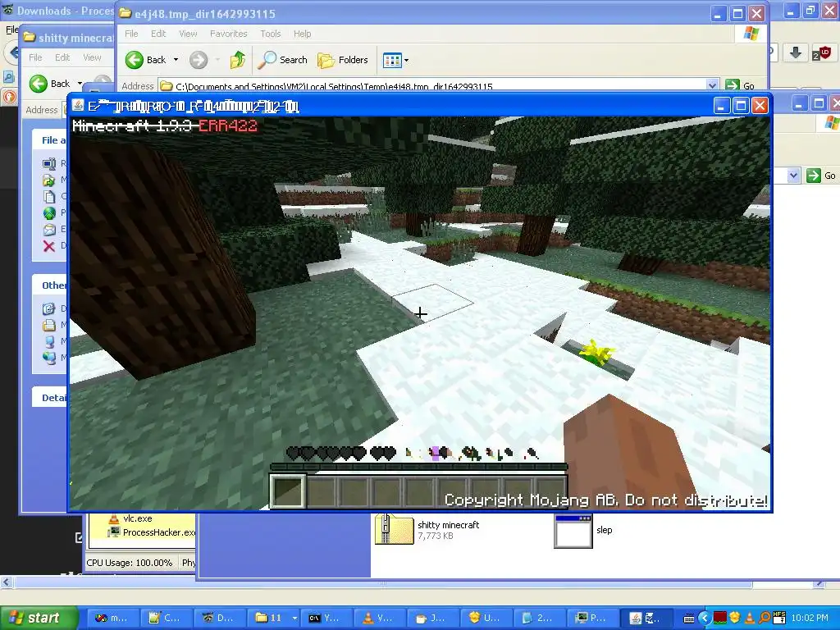840x630 pixels.
Task: Open View menu in shitty minecraft window
Action: [x=92, y=57]
